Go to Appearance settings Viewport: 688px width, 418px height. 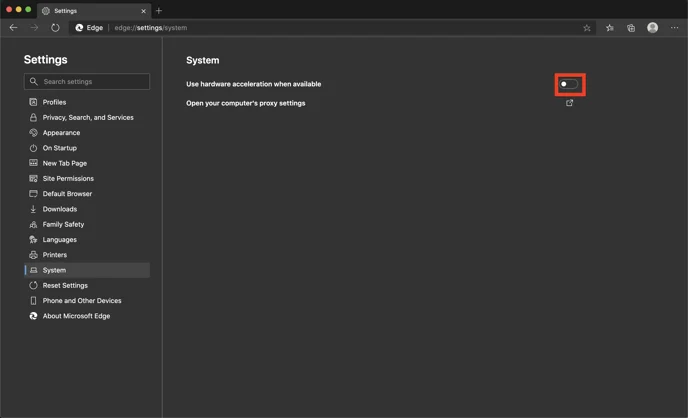coord(61,132)
